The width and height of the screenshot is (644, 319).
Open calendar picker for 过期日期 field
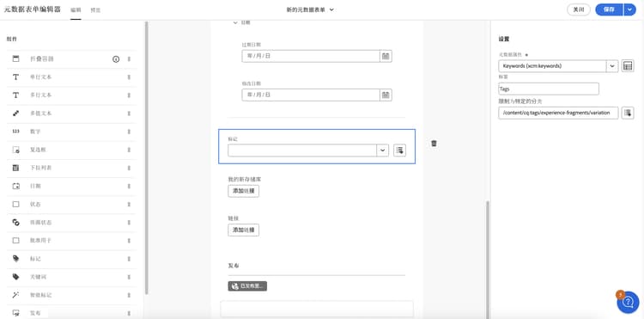(386, 56)
